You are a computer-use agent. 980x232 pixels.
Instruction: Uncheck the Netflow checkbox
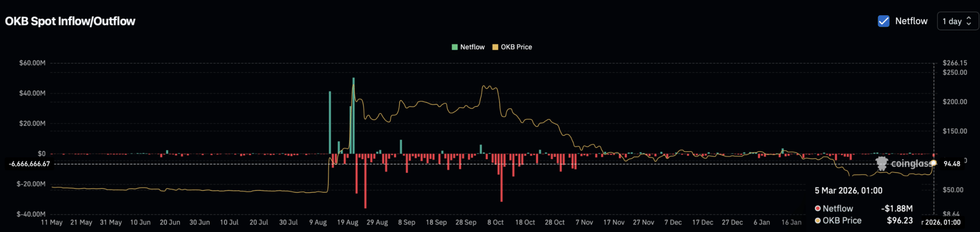click(883, 21)
